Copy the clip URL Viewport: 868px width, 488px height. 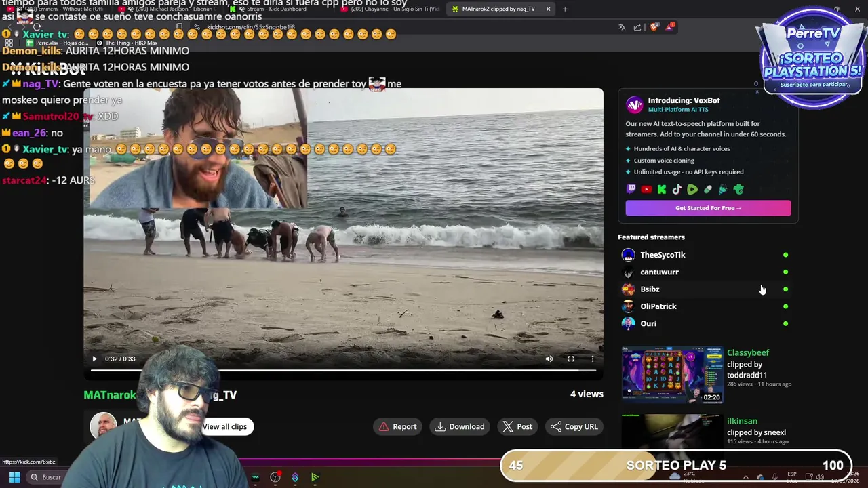(574, 426)
